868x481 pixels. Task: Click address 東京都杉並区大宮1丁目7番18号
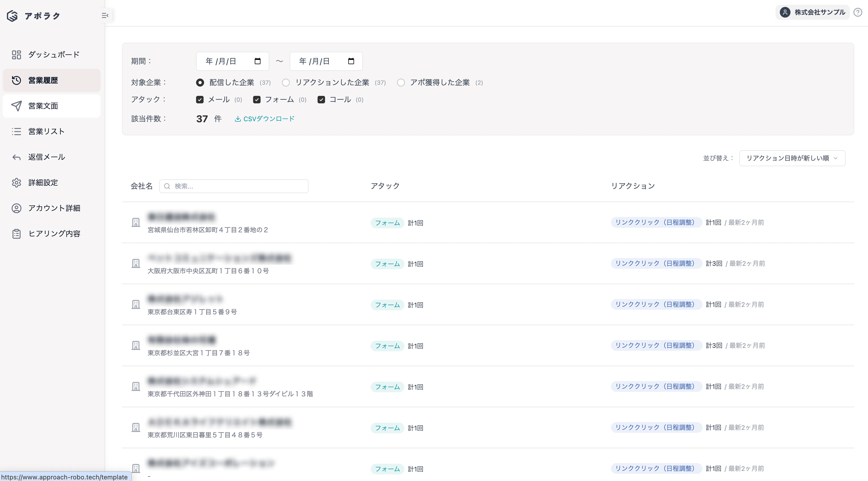tap(199, 353)
